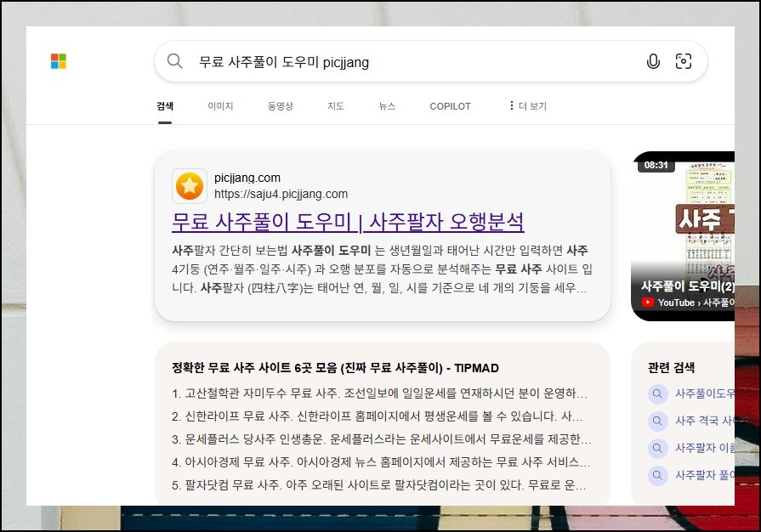Click related search 사주팔자 이름
761x532 pixels.
(705, 448)
